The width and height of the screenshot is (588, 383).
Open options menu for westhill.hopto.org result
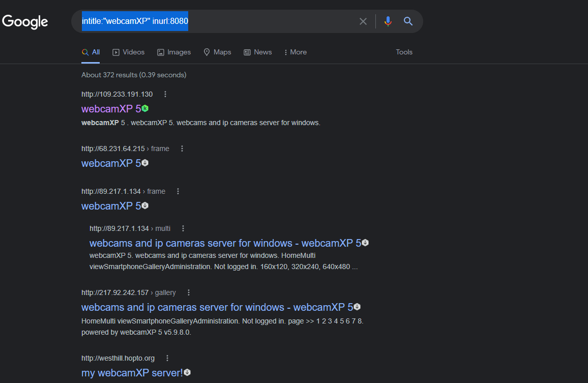[167, 358]
